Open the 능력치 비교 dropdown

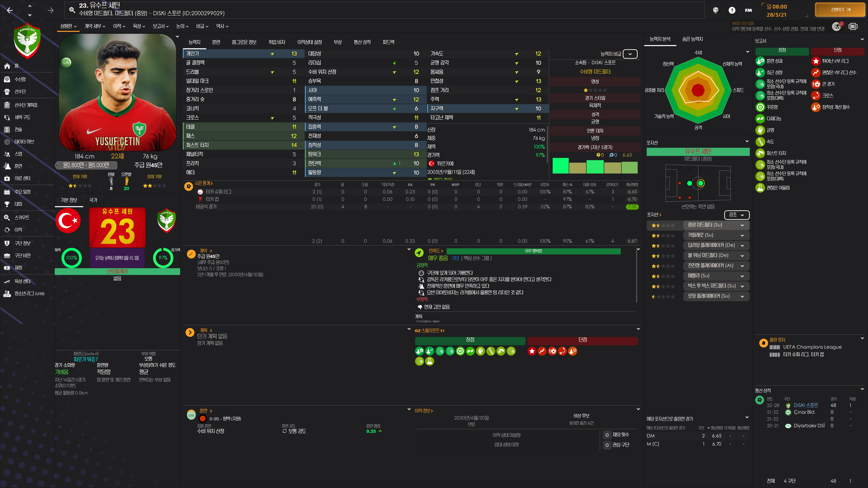click(630, 54)
